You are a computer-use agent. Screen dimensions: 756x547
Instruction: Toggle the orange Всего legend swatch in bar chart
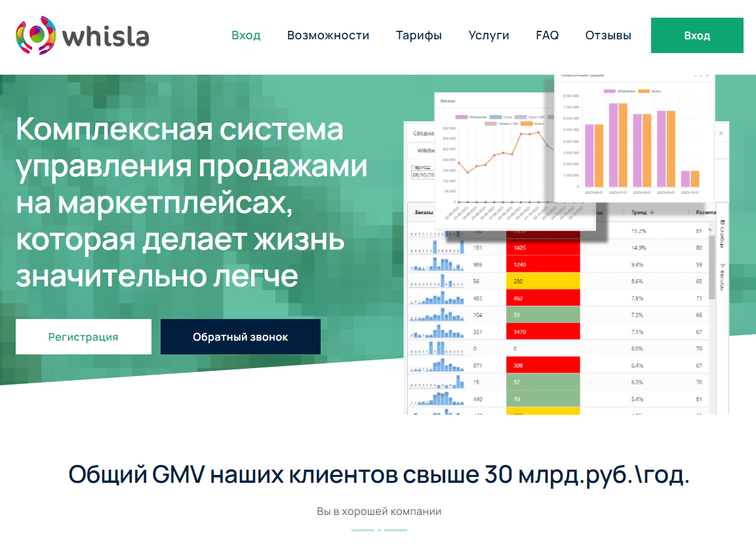(644, 91)
